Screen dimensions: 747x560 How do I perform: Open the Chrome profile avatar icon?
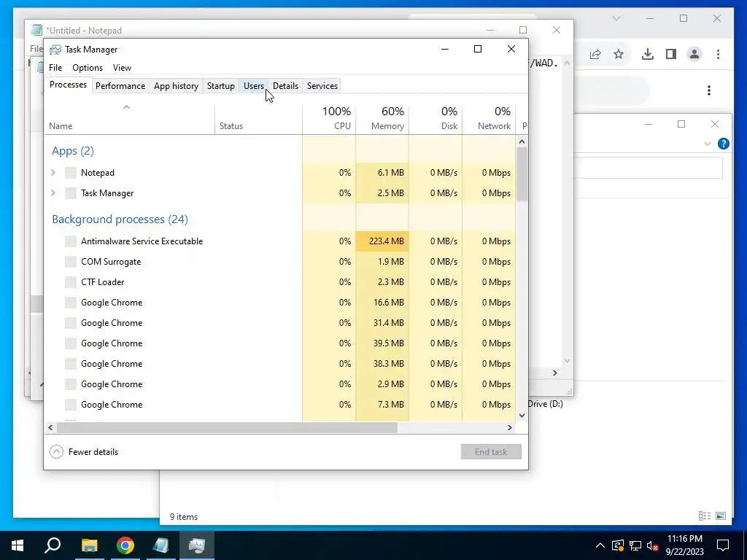(x=694, y=54)
